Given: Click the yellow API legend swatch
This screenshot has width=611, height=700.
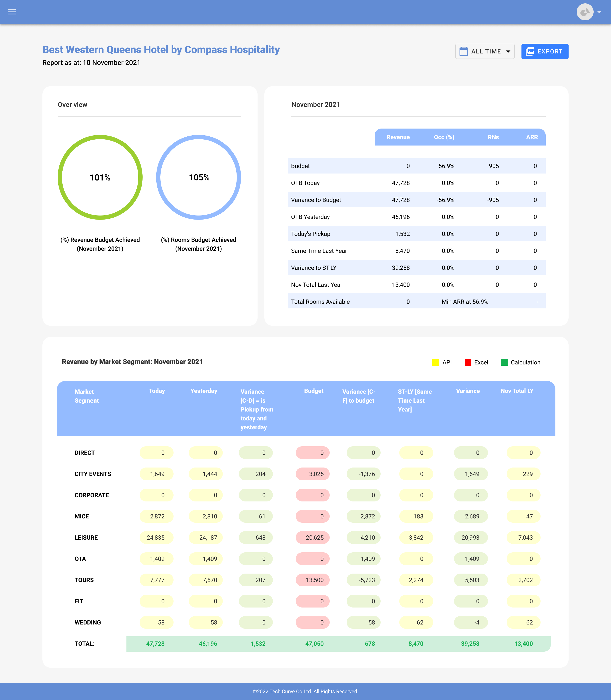Looking at the screenshot, I should [435, 362].
